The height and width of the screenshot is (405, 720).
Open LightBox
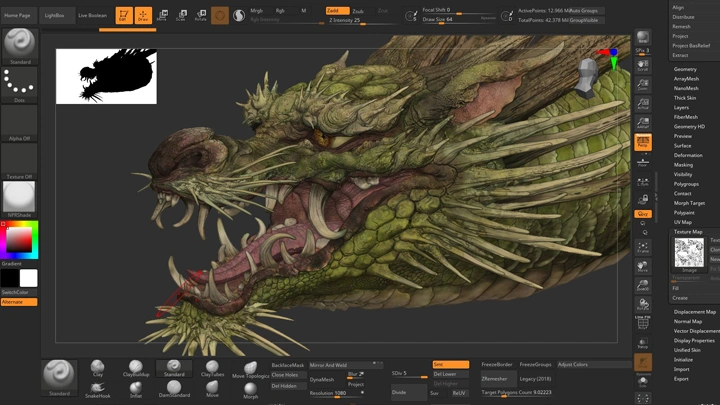(x=54, y=15)
